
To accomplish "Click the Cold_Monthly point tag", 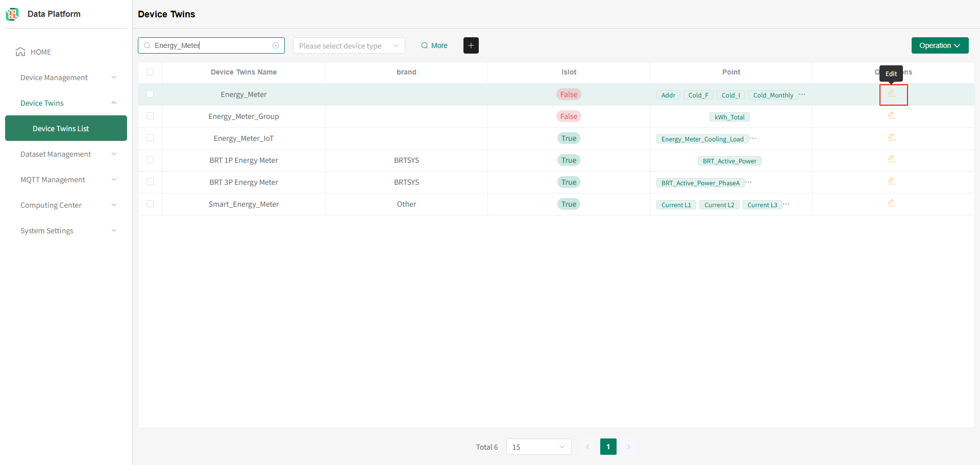I will click(773, 95).
